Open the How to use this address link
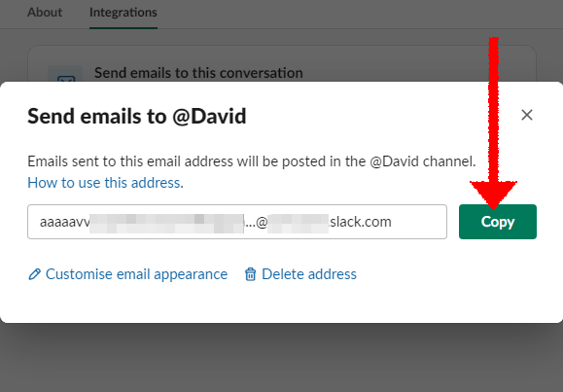The image size is (563, 392). (x=104, y=183)
